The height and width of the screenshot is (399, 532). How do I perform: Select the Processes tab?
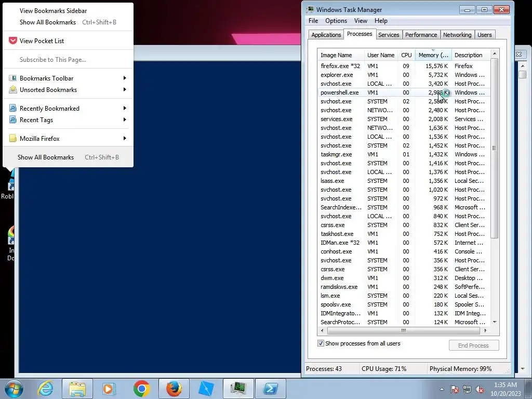pyautogui.click(x=360, y=34)
